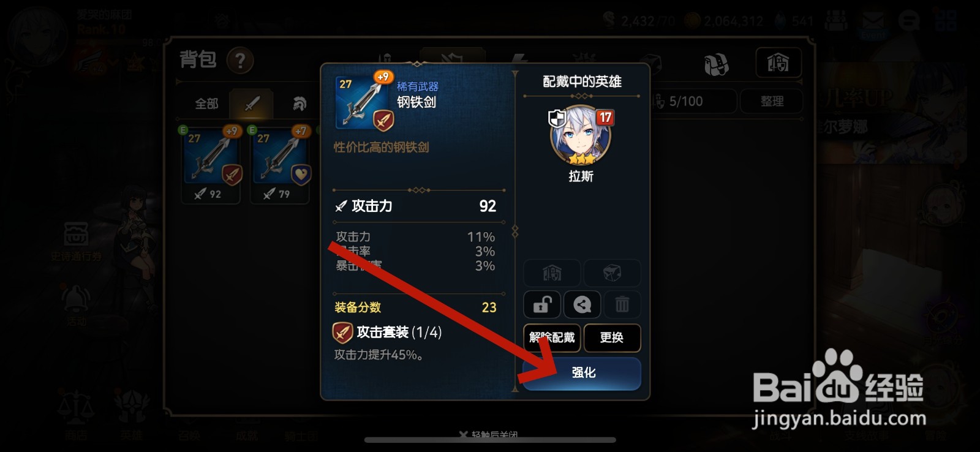The width and height of the screenshot is (980, 452).
Task: Tap the 强化 enhance button
Action: click(582, 373)
